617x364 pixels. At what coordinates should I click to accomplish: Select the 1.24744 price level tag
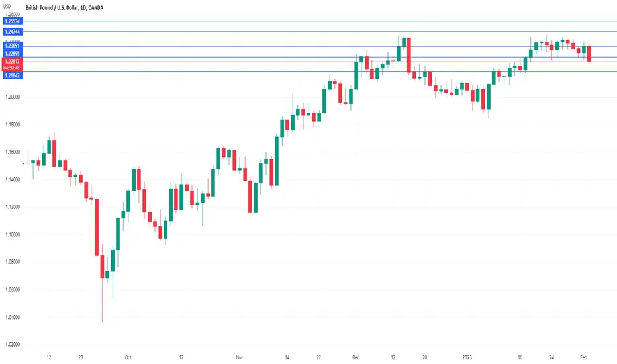(x=13, y=32)
